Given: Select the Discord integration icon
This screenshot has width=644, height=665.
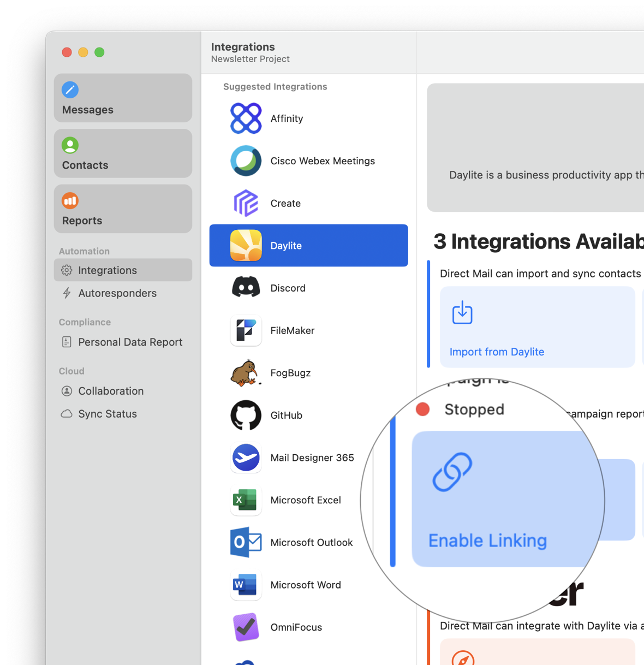Looking at the screenshot, I should point(246,288).
